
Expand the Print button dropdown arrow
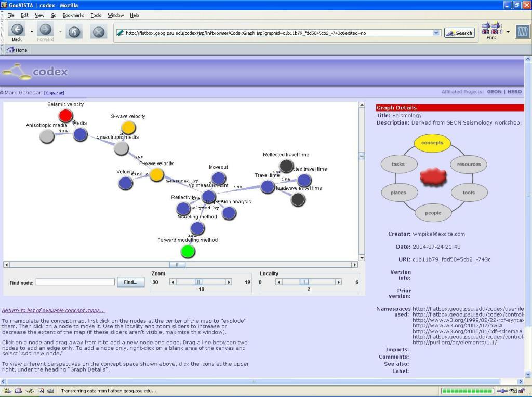pyautogui.click(x=508, y=32)
